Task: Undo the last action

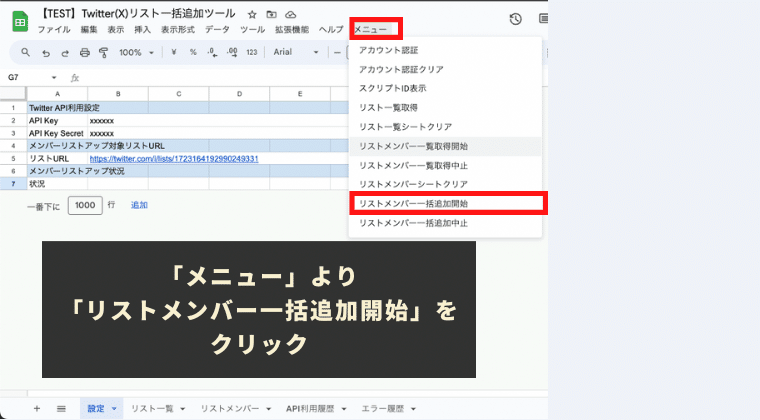Action: pos(46,52)
